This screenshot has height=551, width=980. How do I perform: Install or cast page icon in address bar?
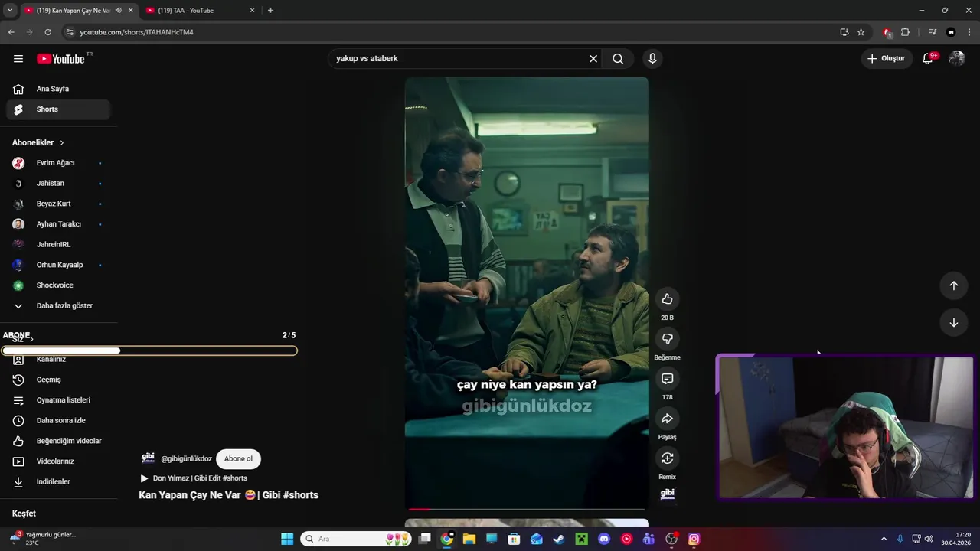844,32
